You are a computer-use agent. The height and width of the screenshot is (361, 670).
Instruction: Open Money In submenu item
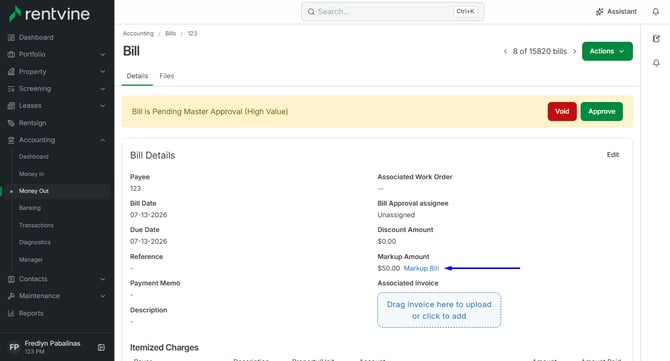(x=31, y=174)
